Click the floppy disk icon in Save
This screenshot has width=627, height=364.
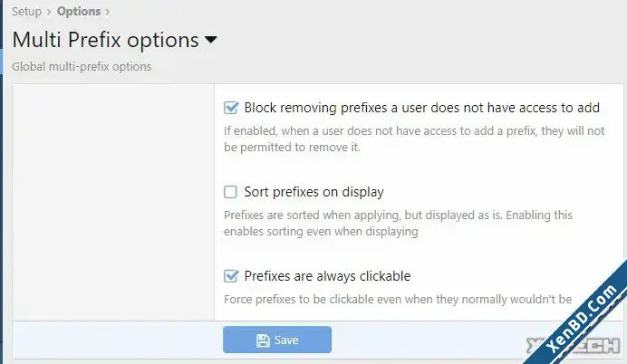click(x=263, y=340)
